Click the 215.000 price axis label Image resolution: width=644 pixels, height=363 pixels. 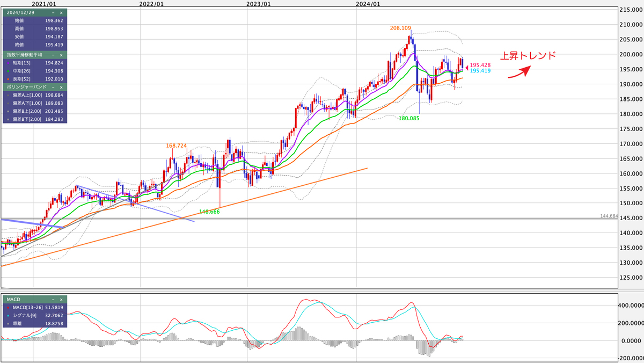[x=632, y=10]
